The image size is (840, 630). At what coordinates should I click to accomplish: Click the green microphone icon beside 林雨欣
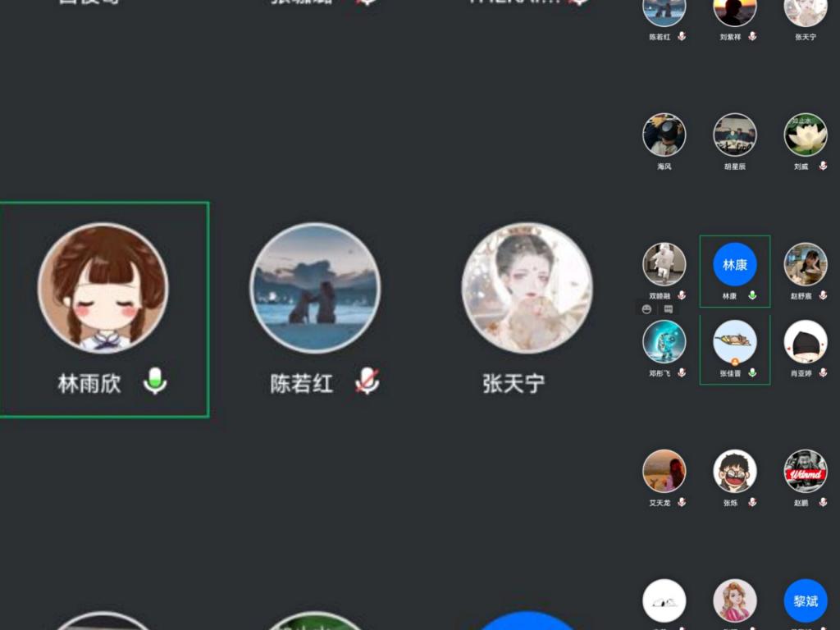tap(154, 381)
